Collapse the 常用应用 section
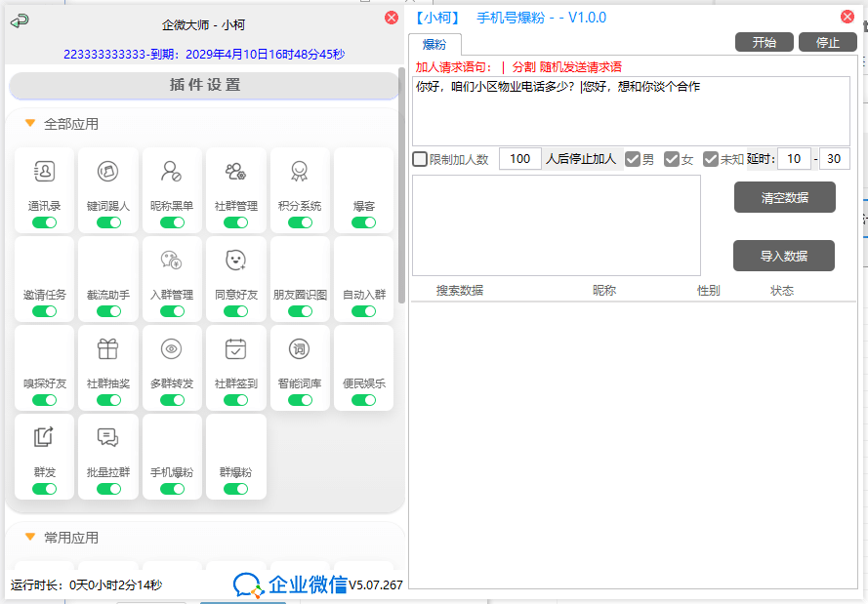The image size is (868, 604). [x=30, y=537]
